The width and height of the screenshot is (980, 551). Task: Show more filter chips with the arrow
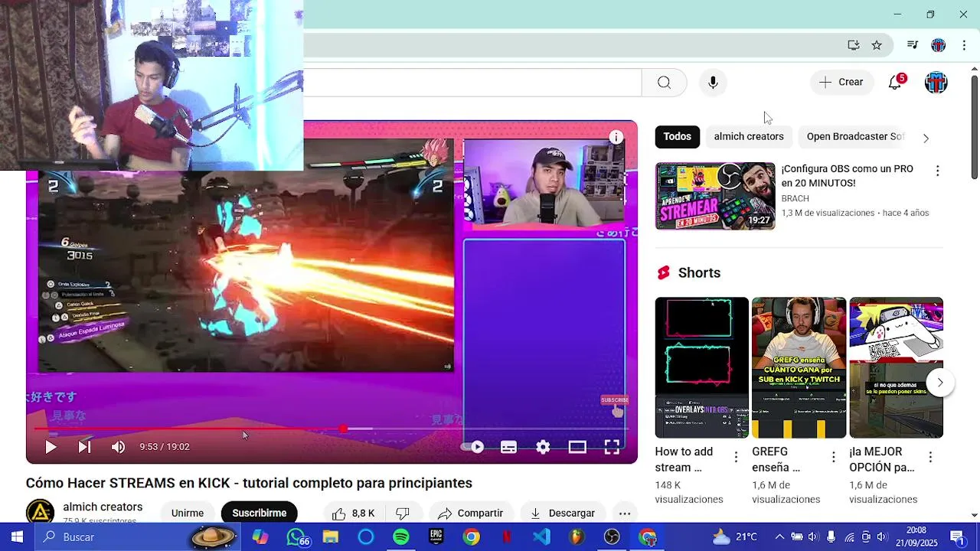point(926,138)
